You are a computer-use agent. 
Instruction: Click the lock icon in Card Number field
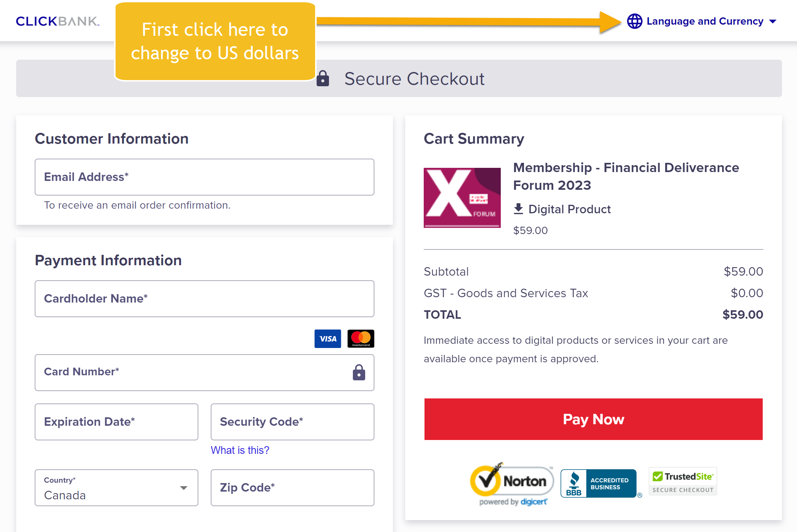(x=359, y=372)
